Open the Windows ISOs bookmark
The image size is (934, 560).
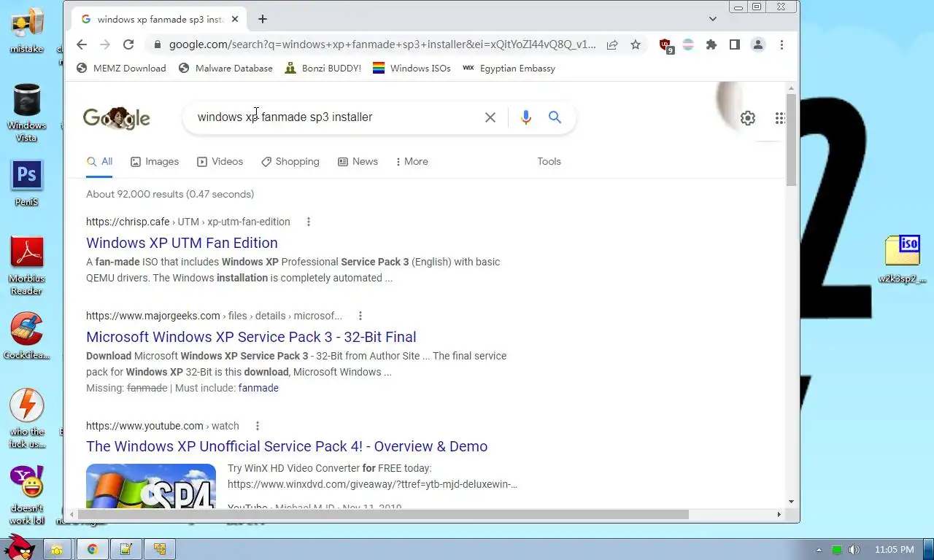tap(412, 68)
